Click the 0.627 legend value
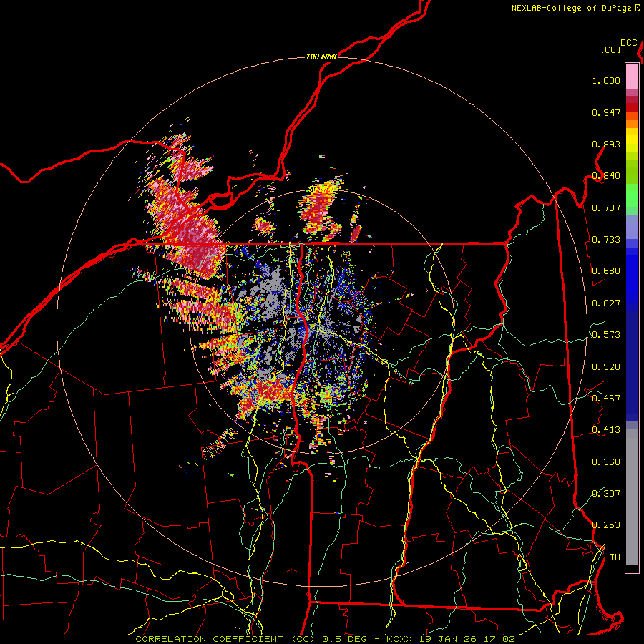The width and height of the screenshot is (644, 644). tap(606, 303)
